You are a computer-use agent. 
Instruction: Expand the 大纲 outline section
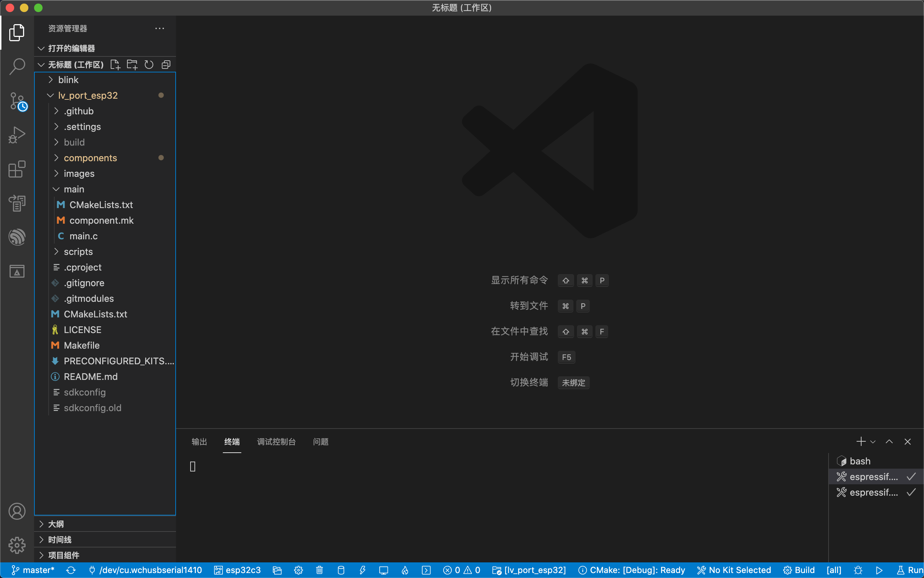(56, 524)
